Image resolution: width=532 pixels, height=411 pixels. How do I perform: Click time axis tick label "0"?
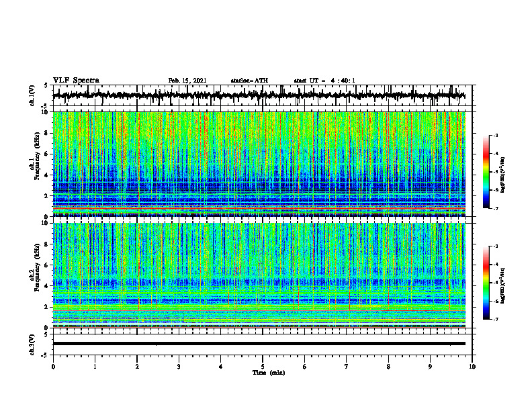53,367
